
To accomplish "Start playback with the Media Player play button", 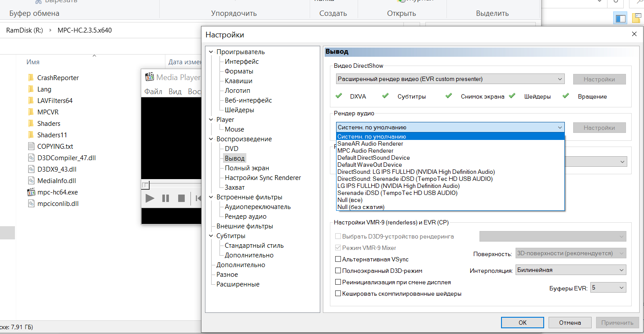I will [150, 198].
